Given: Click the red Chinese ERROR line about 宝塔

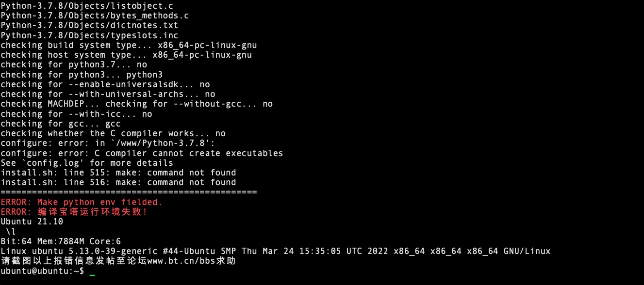Looking at the screenshot, I should (x=74, y=212).
